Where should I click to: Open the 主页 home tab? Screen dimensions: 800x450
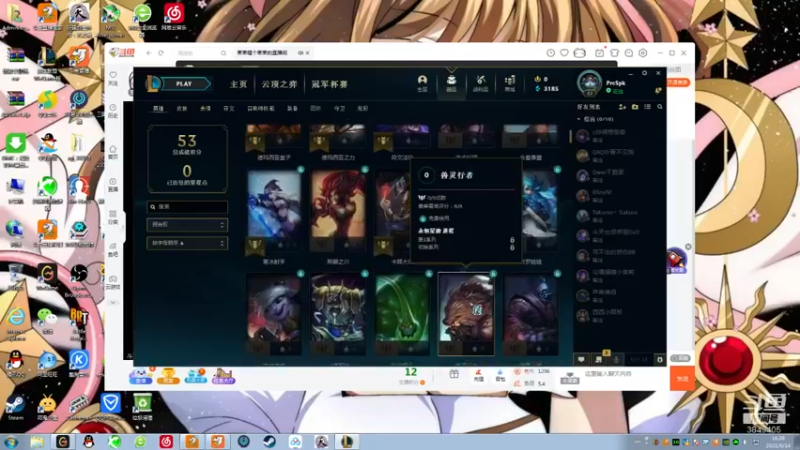pos(238,84)
